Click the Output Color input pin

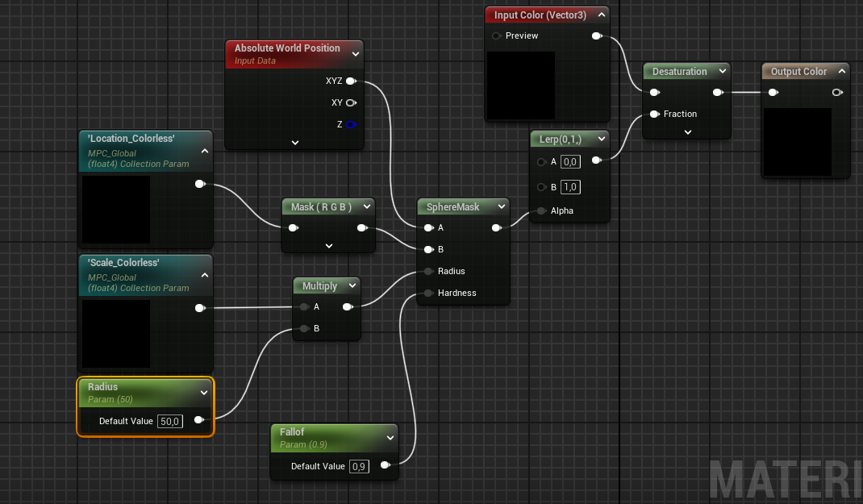tap(773, 93)
